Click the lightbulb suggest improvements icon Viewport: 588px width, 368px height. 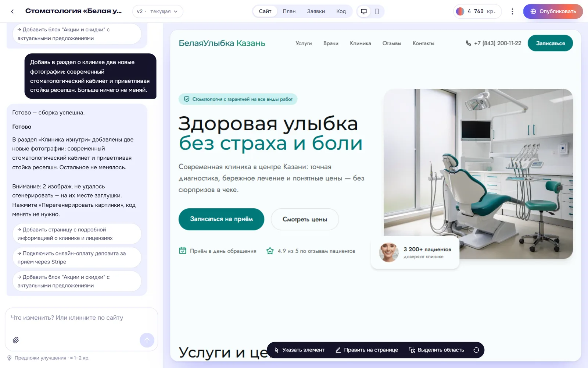(x=10, y=358)
